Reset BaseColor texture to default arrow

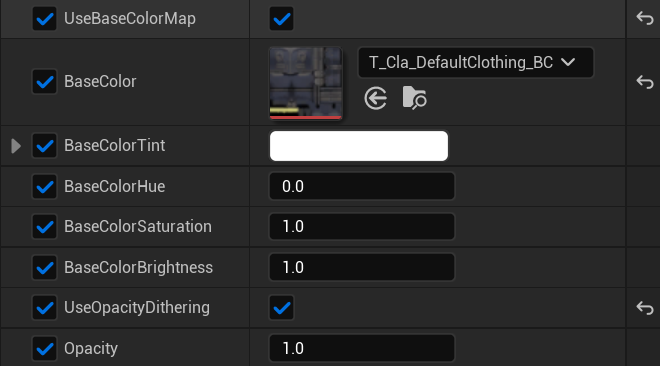pos(644,82)
